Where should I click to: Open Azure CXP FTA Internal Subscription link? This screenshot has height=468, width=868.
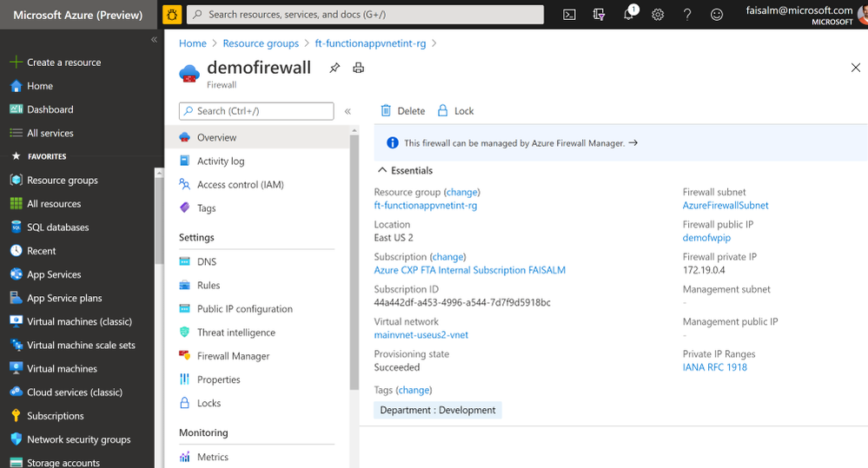tap(469, 270)
